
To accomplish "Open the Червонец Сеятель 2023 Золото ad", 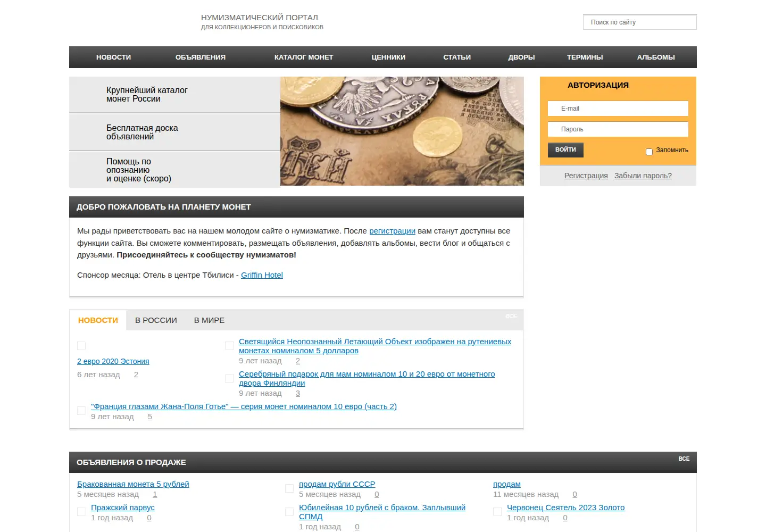I will pyautogui.click(x=565, y=508).
